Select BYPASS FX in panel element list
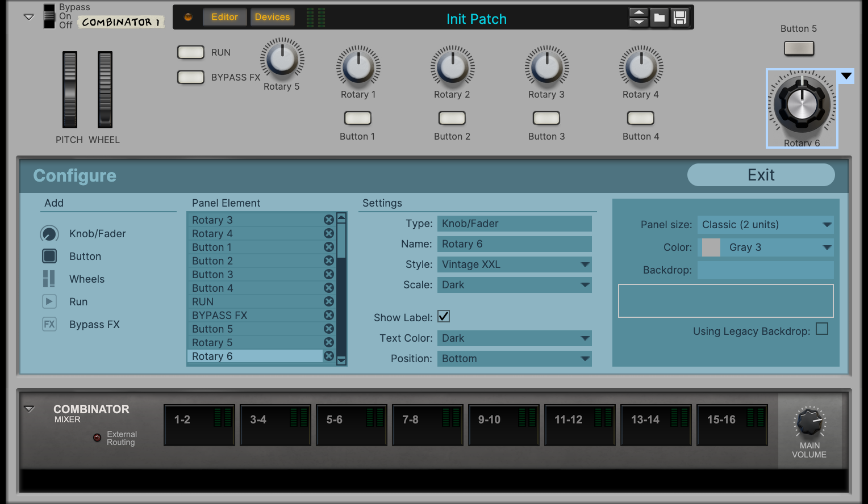 point(255,315)
